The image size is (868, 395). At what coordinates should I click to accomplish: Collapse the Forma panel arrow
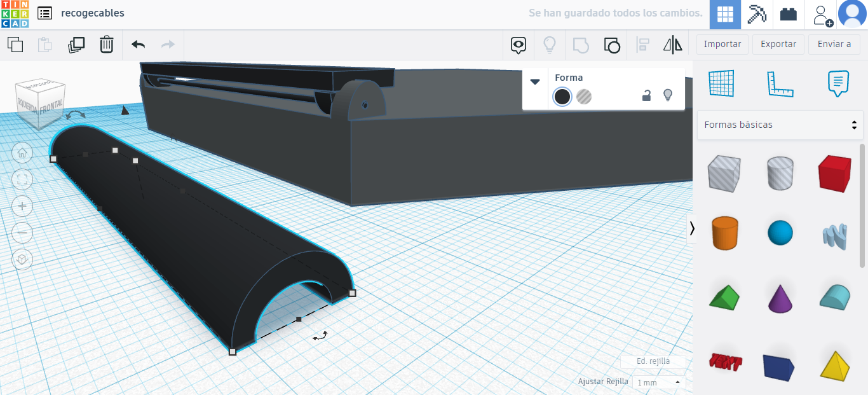click(x=535, y=81)
